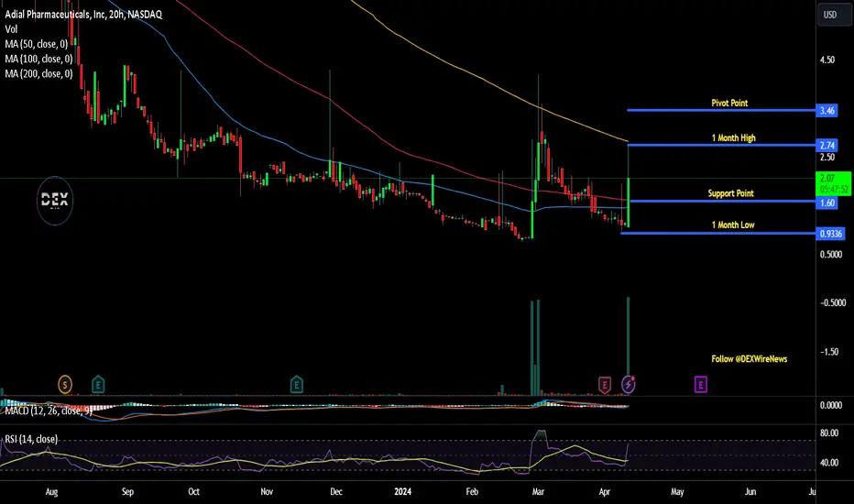
Task: Click the teal E earnings marker near September
Action: 98,385
